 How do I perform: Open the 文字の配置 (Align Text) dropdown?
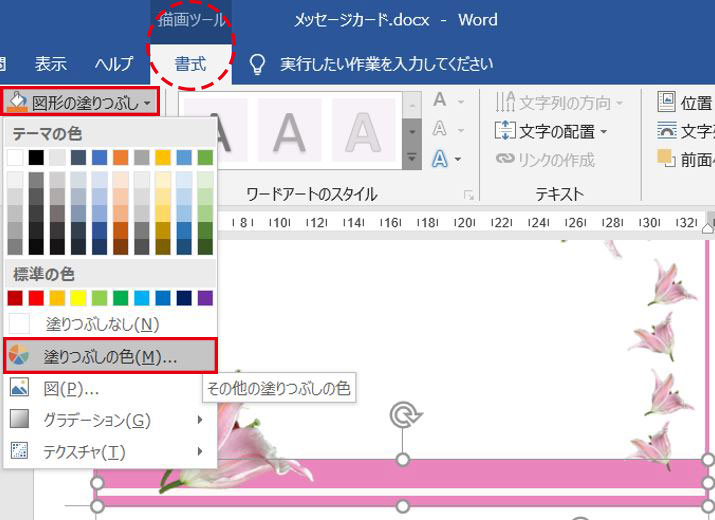551,131
